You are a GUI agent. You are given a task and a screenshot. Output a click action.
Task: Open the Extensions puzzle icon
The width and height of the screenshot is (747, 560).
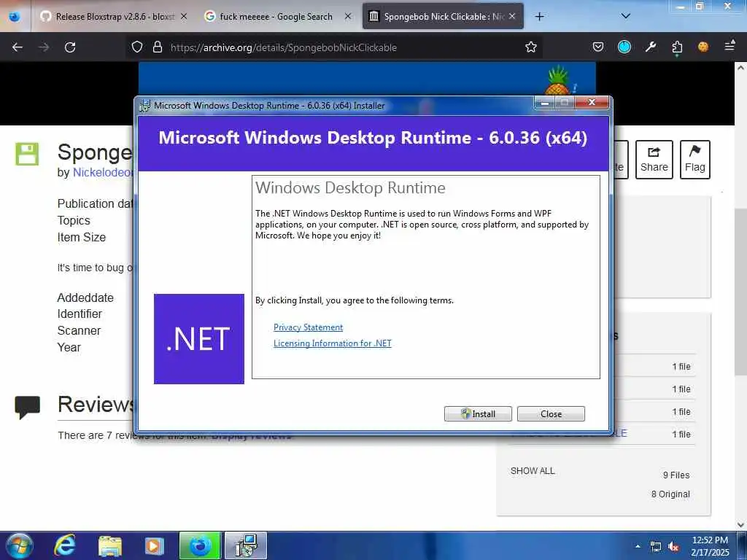coord(677,47)
